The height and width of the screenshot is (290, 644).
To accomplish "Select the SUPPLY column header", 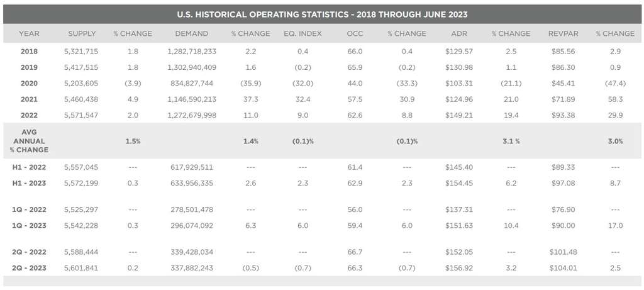I will coord(82,33).
